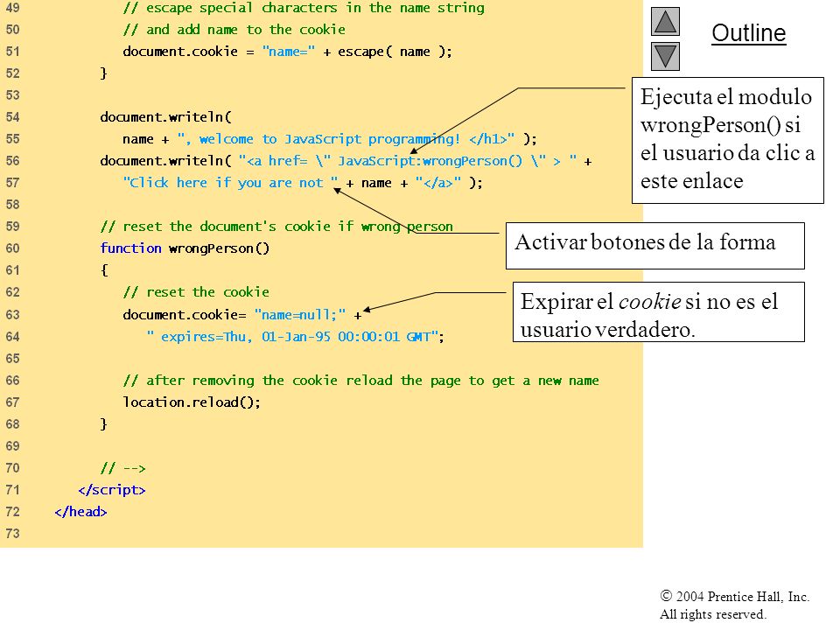The height and width of the screenshot is (630, 840).
Task: Select line number "58" in the gutter
Action: click(x=12, y=205)
